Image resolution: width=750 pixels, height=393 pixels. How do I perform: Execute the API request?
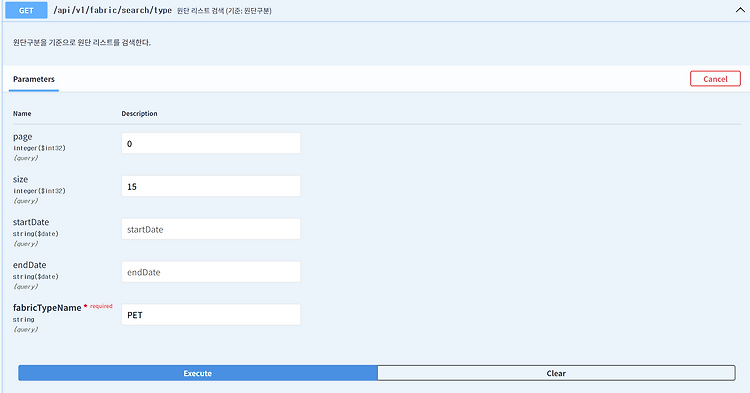click(198, 373)
